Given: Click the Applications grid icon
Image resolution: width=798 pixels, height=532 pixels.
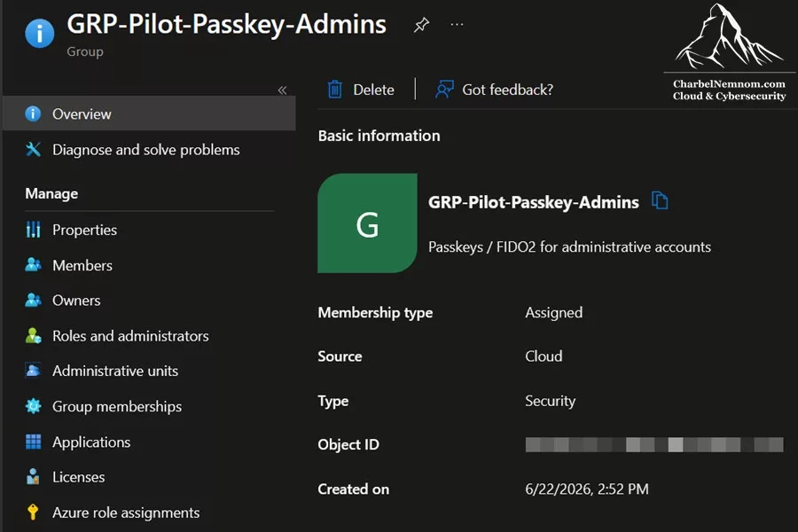Looking at the screenshot, I should point(33,442).
